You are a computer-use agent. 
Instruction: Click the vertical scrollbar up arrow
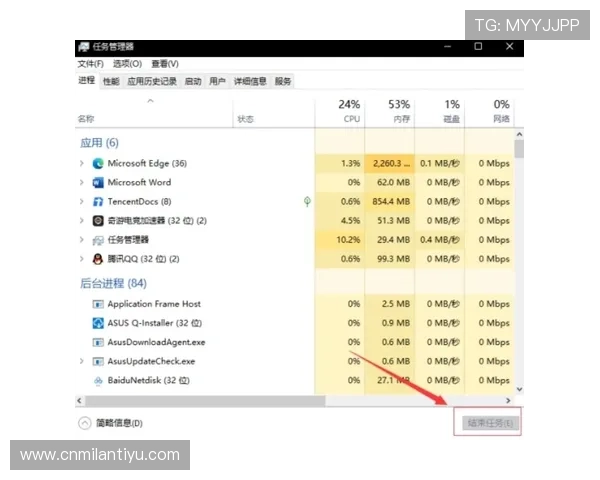pos(519,134)
